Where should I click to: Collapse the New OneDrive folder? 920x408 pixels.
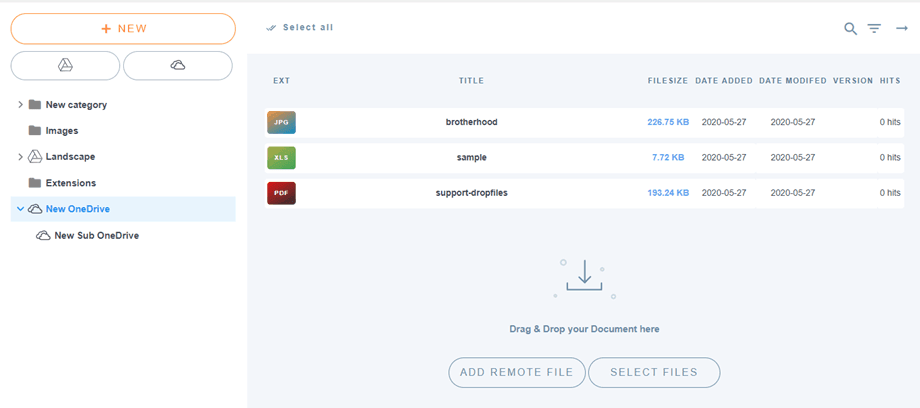[21, 209]
